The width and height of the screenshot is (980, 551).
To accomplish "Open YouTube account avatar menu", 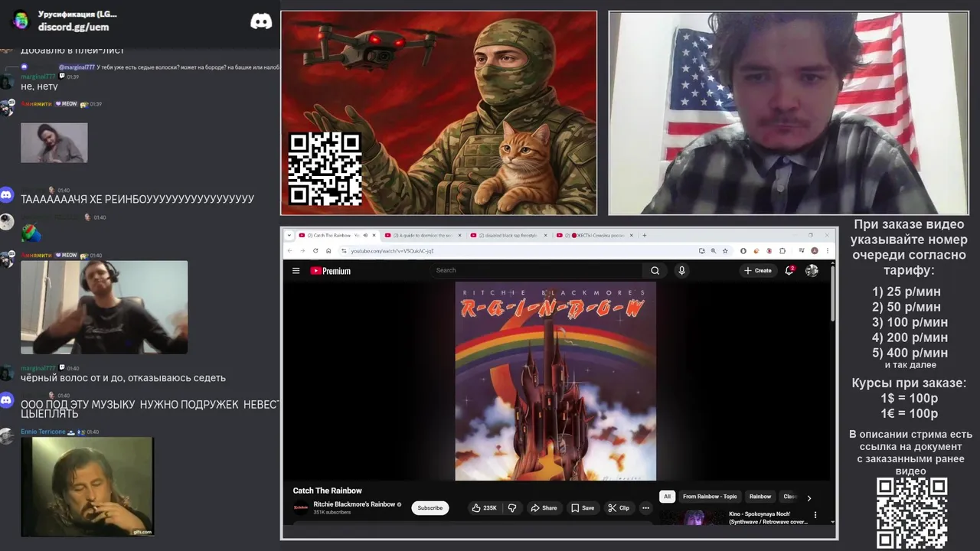I will tap(812, 270).
